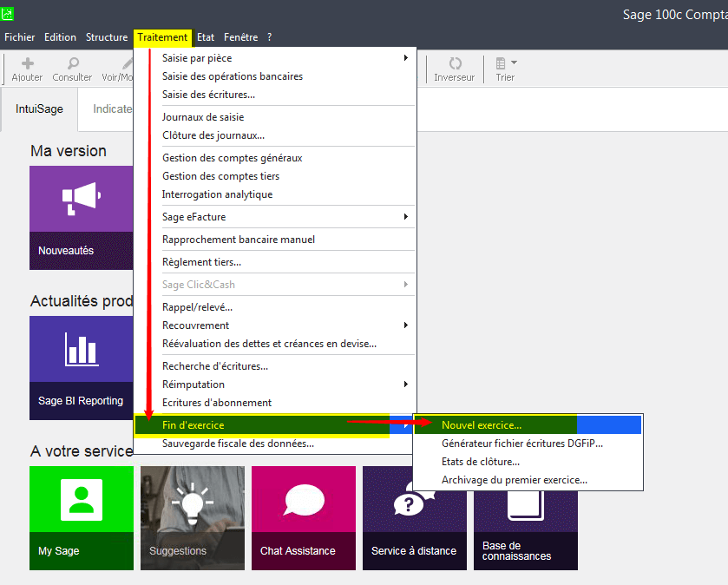Open the My Sage tile
Viewport: 728px width, 585px height.
coord(82,517)
